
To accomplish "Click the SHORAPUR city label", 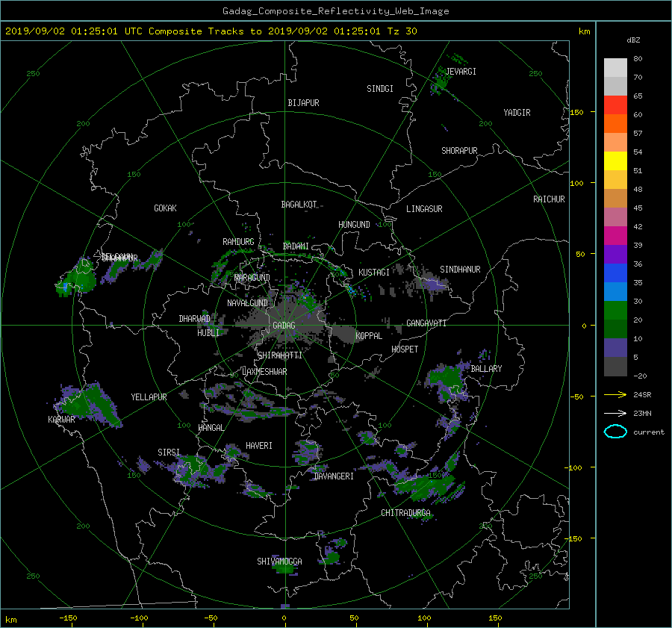I will 459,151.
